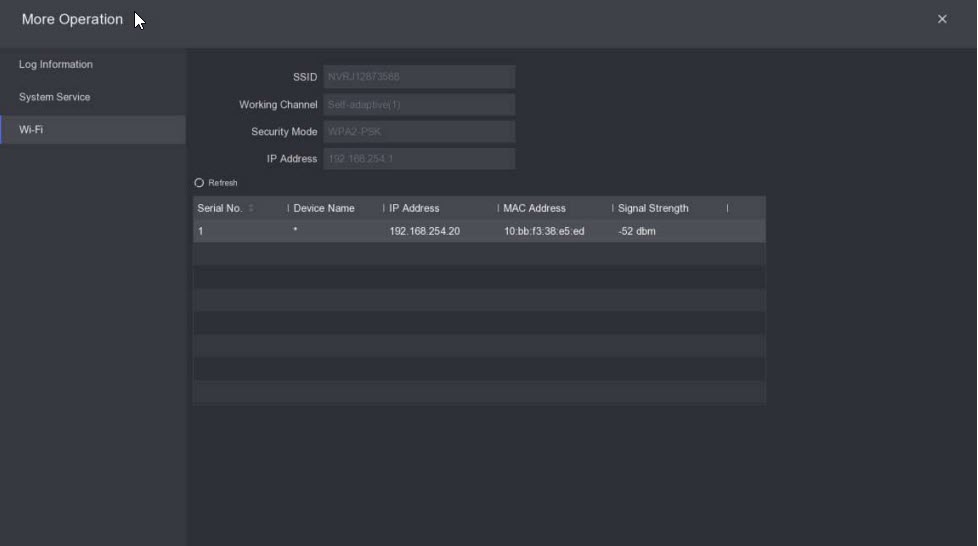Click the IP Address field showing 192.168.254.1

point(419,159)
